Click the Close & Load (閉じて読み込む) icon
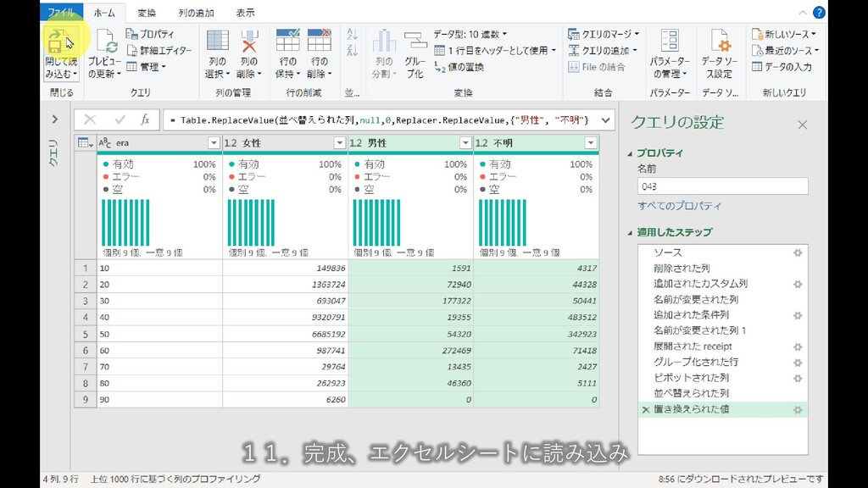 pos(58,42)
